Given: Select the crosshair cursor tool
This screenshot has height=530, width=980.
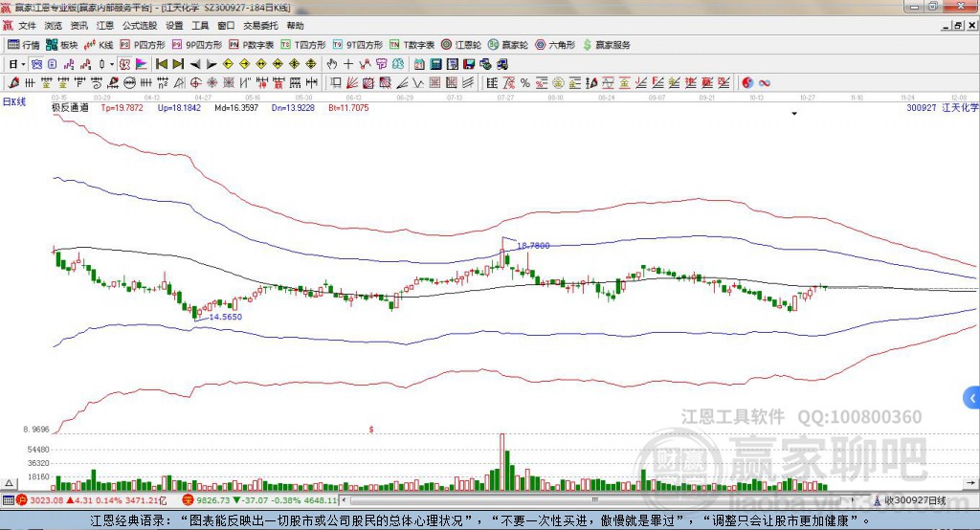Looking at the screenshot, I should pyautogui.click(x=348, y=64).
